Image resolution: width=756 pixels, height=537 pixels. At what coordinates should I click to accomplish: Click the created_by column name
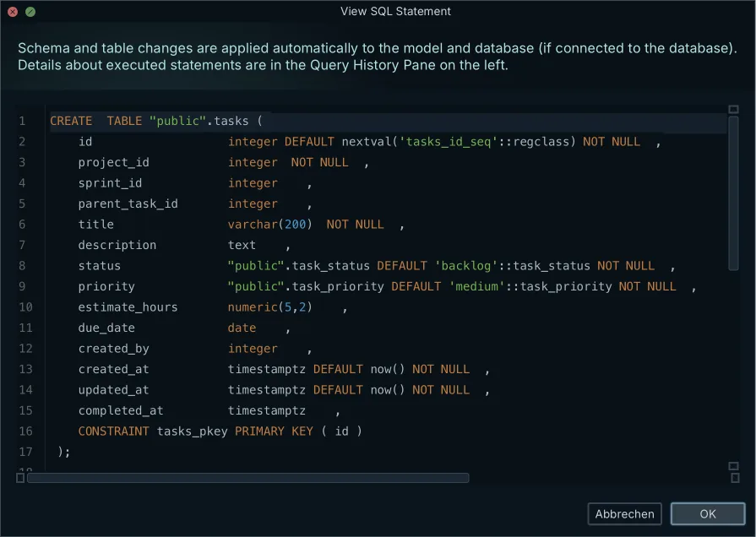(x=113, y=349)
